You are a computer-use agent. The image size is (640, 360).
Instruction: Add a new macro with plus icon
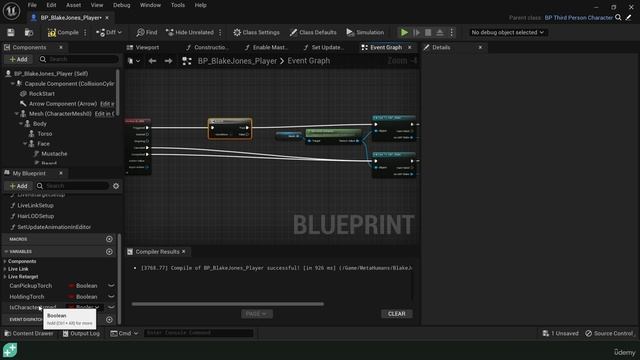[109, 239]
